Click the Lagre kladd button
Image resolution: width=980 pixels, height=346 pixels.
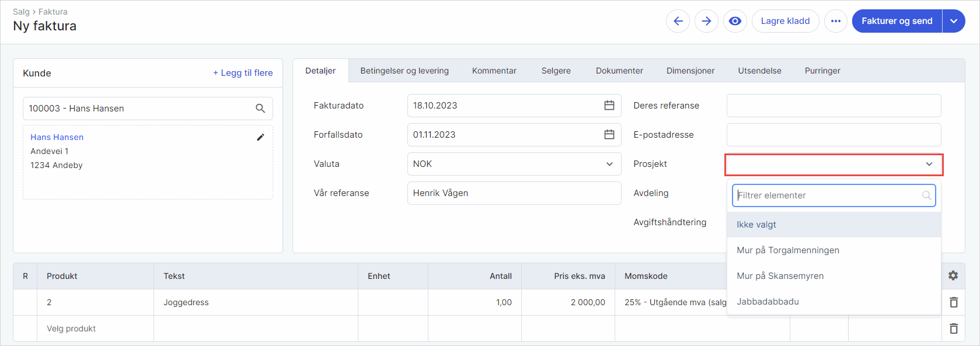tap(785, 21)
